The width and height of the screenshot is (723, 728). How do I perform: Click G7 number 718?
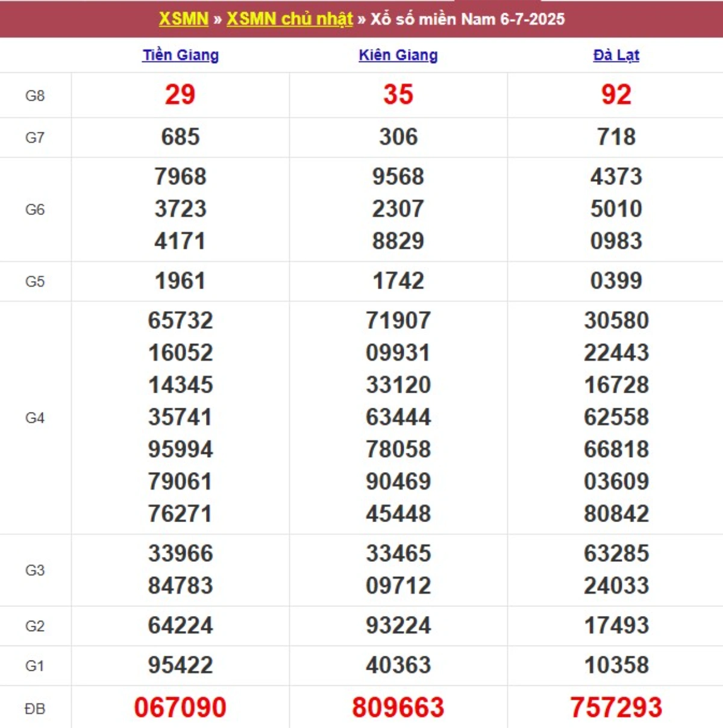pos(616,137)
